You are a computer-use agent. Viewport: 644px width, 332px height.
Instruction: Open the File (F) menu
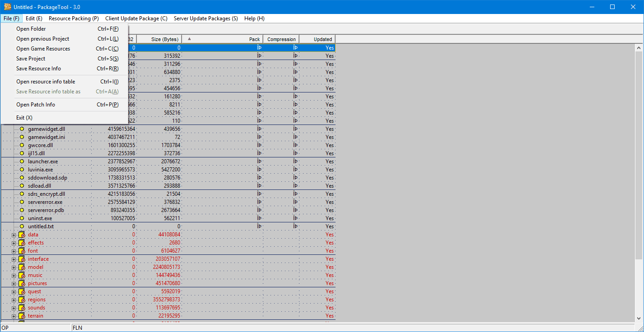[11, 18]
